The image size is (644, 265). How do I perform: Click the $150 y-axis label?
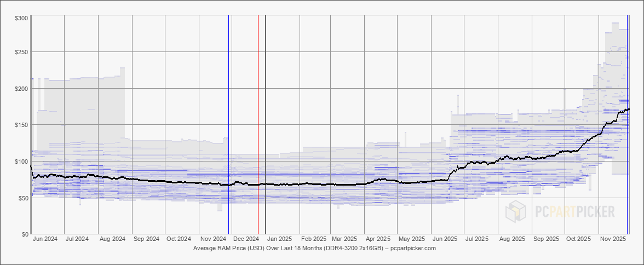21,125
